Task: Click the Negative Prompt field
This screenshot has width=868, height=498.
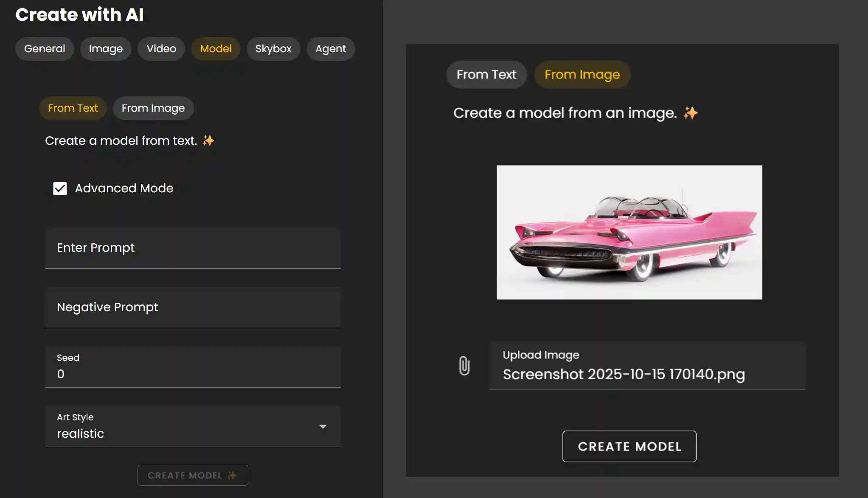Action: coord(192,307)
